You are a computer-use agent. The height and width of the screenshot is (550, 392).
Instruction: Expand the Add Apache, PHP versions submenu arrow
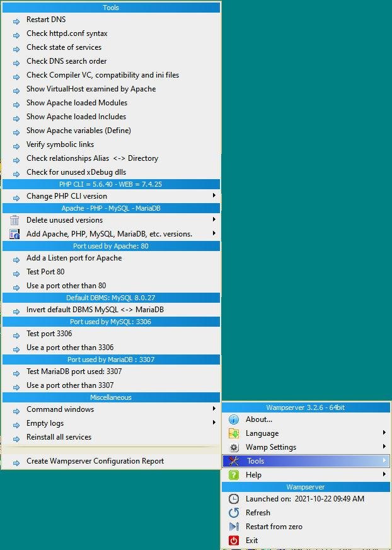pos(214,233)
